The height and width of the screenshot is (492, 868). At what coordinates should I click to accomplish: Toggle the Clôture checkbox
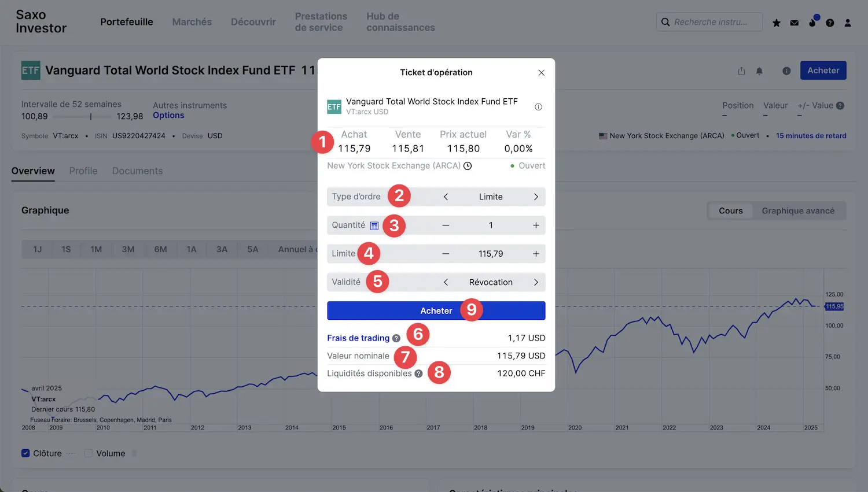[x=25, y=453]
